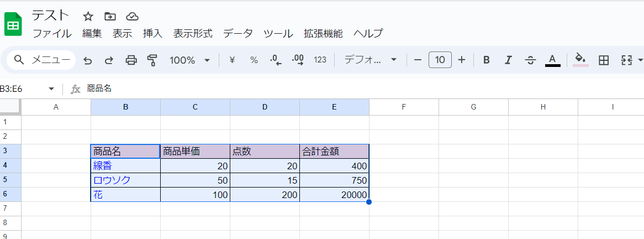
Task: Click the font size input showing 10
Action: 440,60
